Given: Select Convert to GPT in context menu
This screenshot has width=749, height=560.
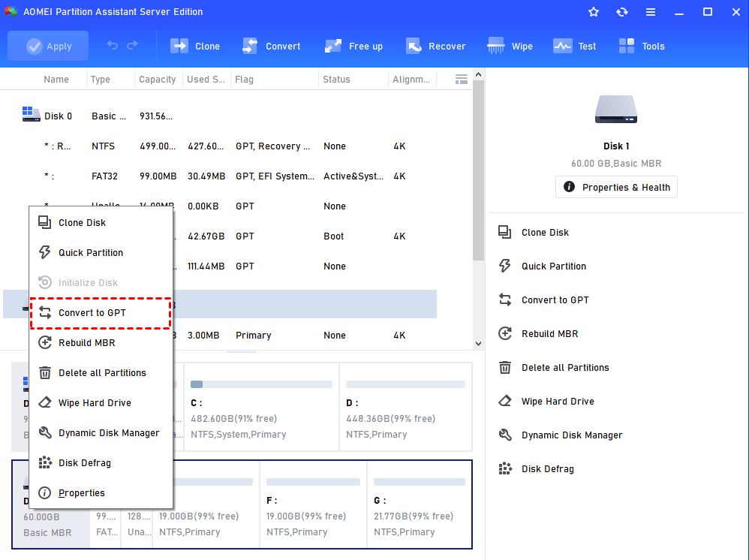Looking at the screenshot, I should (x=101, y=313).
